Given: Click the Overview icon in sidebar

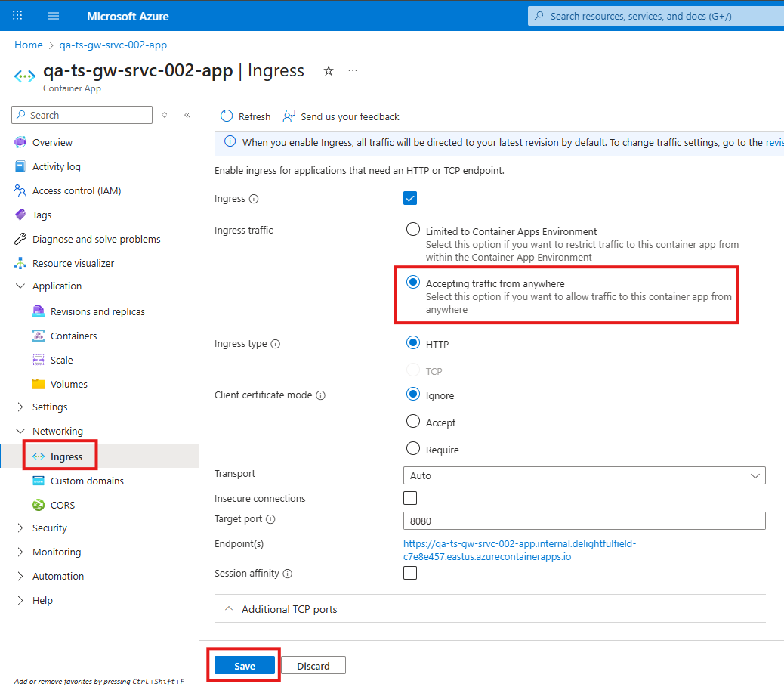Looking at the screenshot, I should 20,142.
